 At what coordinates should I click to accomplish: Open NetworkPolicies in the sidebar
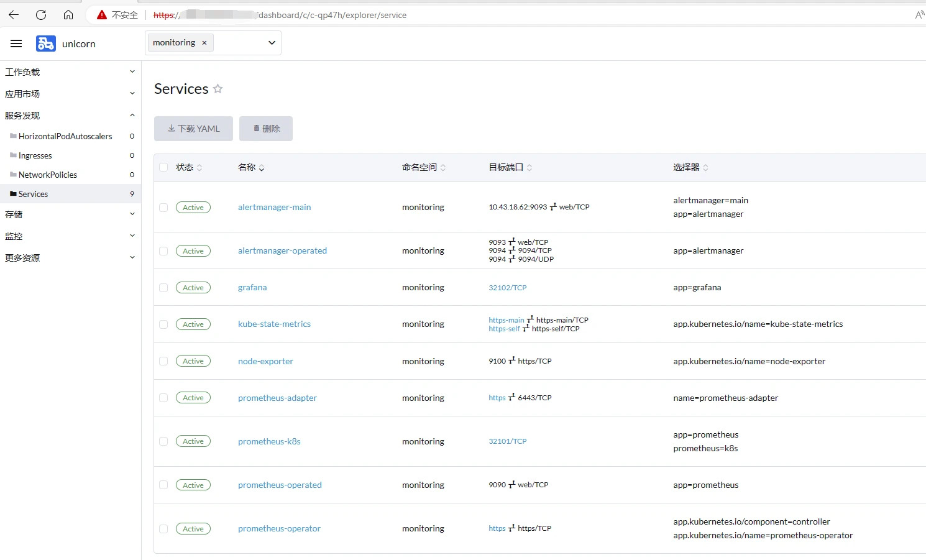[x=48, y=175]
